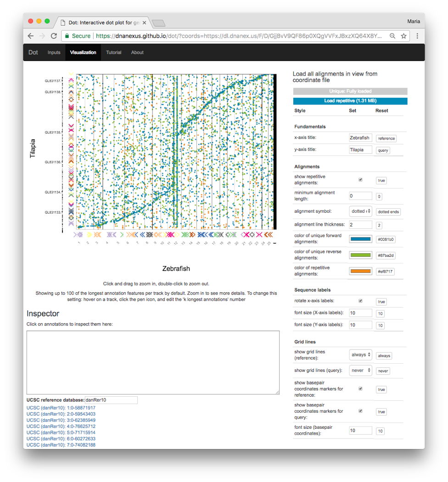Screen dimensions: 448x482
Task: Open UCSC link 5:0-71715914
Action: point(61,432)
